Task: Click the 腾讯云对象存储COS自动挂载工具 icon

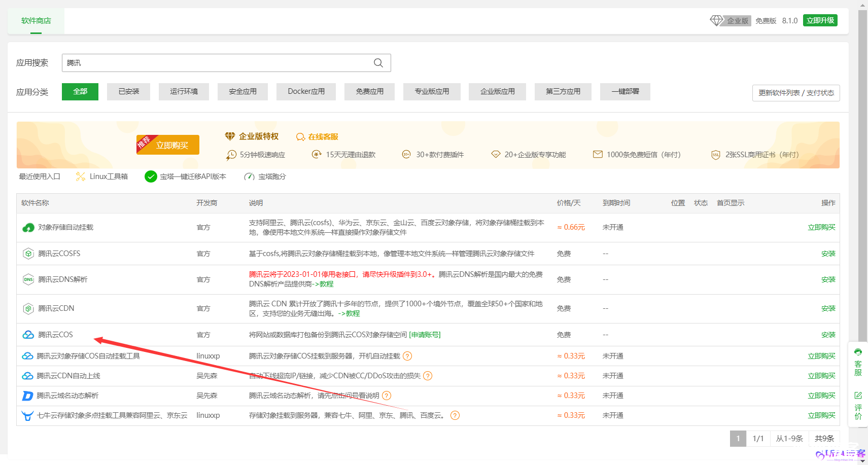Action: pyautogui.click(x=27, y=356)
